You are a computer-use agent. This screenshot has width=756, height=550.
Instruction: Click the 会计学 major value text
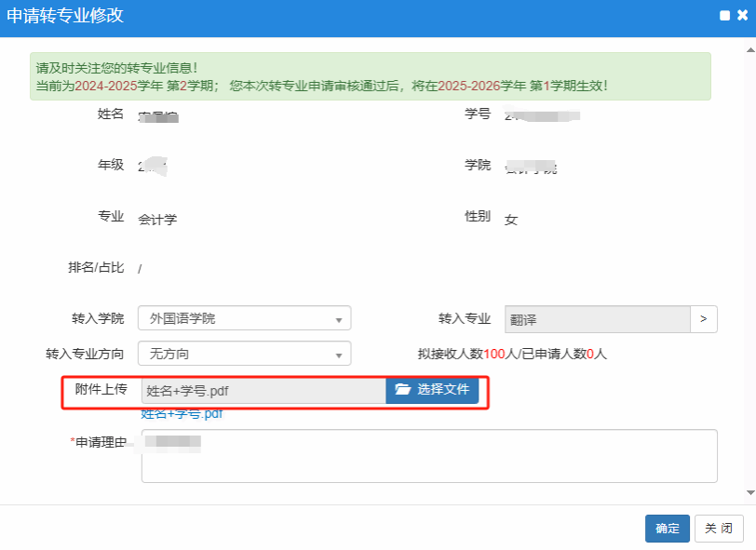[157, 220]
